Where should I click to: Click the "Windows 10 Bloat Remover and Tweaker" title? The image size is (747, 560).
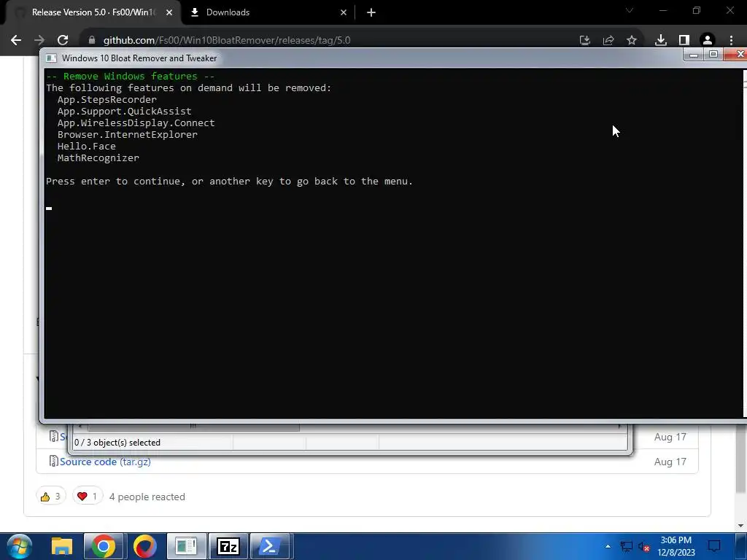tap(139, 58)
